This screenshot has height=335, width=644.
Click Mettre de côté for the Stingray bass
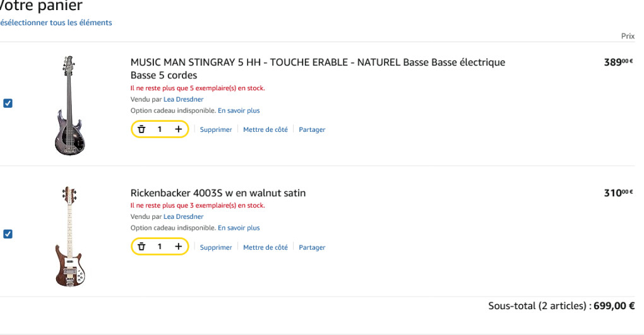265,130
